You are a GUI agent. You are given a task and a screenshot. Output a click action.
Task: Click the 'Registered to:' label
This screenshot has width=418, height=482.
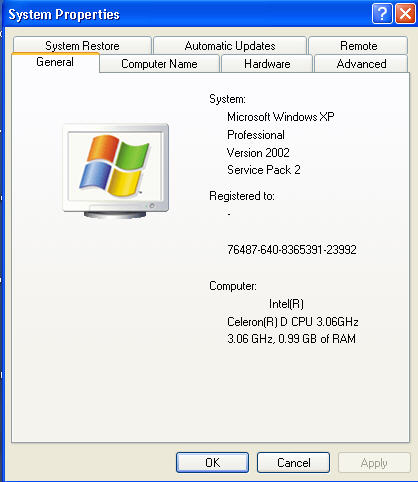coord(242,196)
